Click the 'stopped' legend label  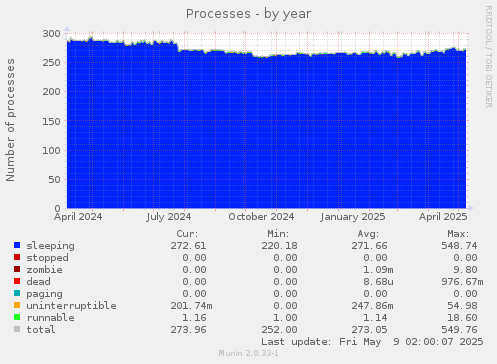pyautogui.click(x=47, y=258)
